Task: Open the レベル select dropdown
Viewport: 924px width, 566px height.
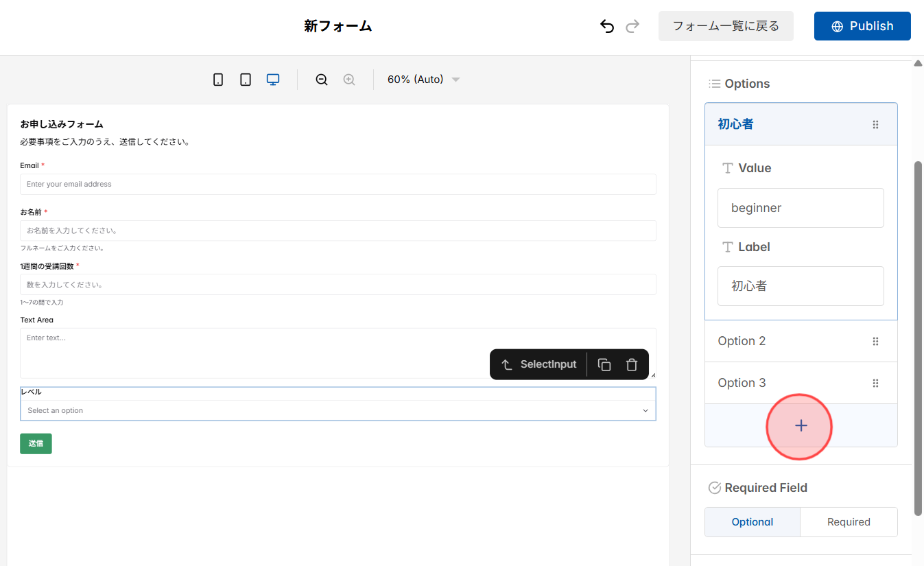Action: coord(337,410)
